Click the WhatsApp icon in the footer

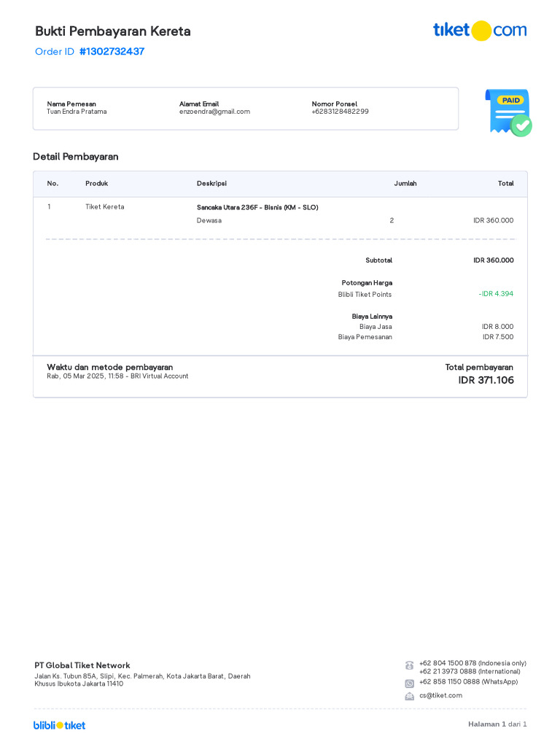click(409, 684)
